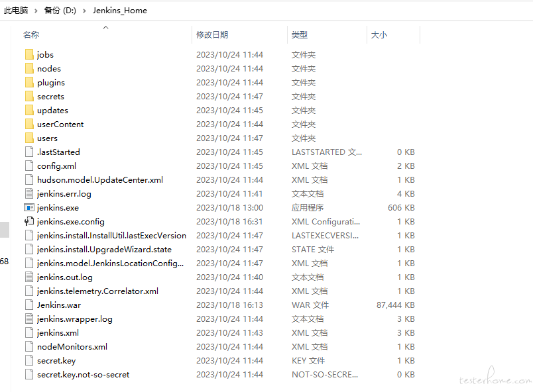Click the LASTSTARTED 文... type cell
Viewport: 533px width, 392px height.
coord(327,152)
